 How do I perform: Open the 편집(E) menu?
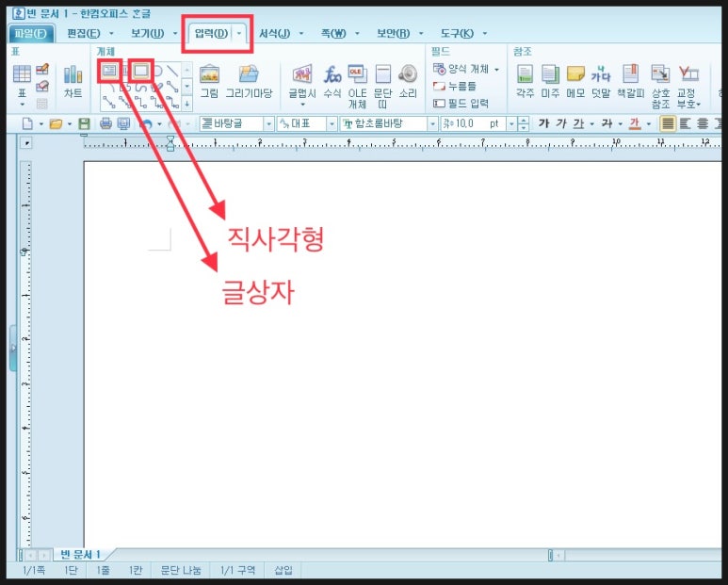pyautogui.click(x=84, y=33)
